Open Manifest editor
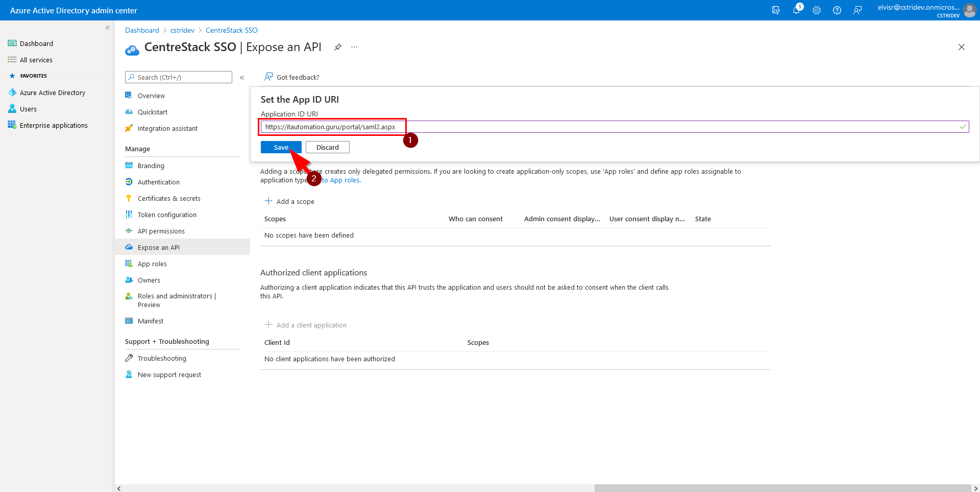The width and height of the screenshot is (980, 492). pyautogui.click(x=151, y=321)
